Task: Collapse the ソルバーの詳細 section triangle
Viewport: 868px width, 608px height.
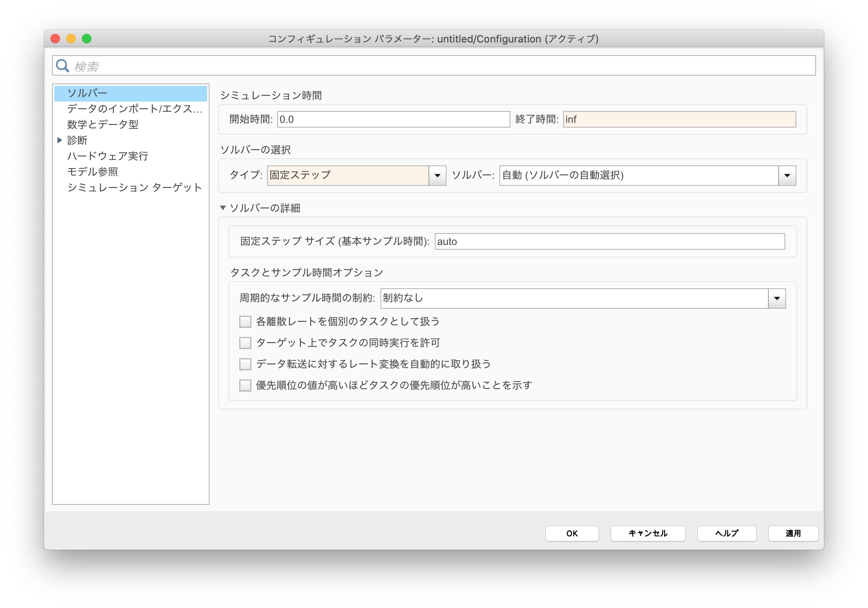Action: point(223,208)
